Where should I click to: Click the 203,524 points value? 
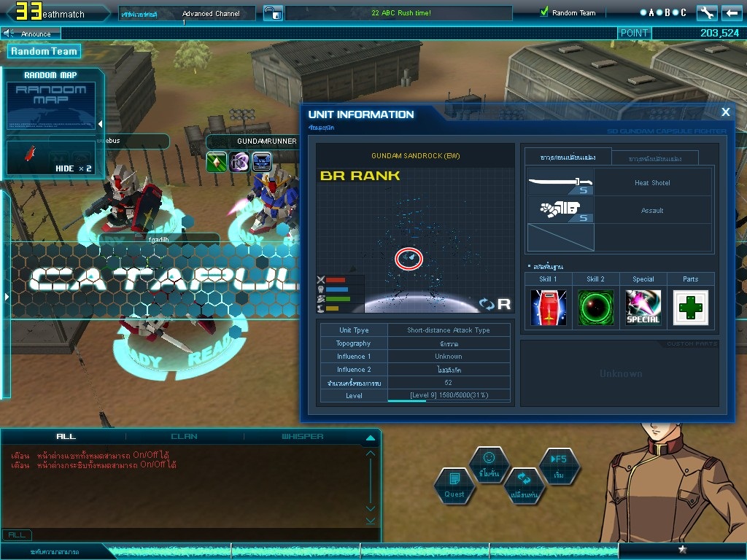point(719,33)
